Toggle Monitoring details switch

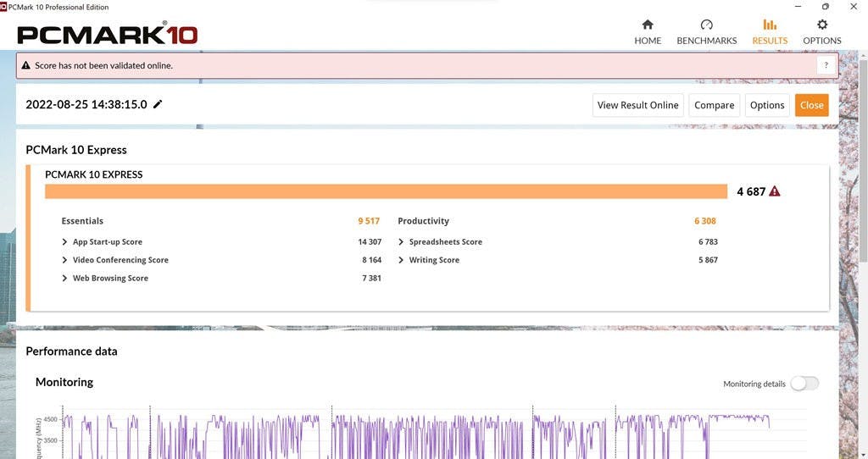tap(804, 384)
